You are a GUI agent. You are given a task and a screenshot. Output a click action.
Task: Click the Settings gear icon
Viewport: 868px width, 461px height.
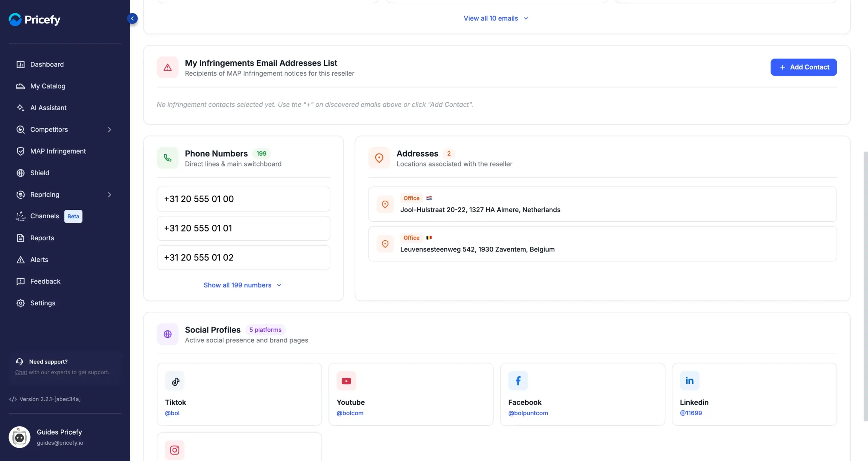(20, 303)
